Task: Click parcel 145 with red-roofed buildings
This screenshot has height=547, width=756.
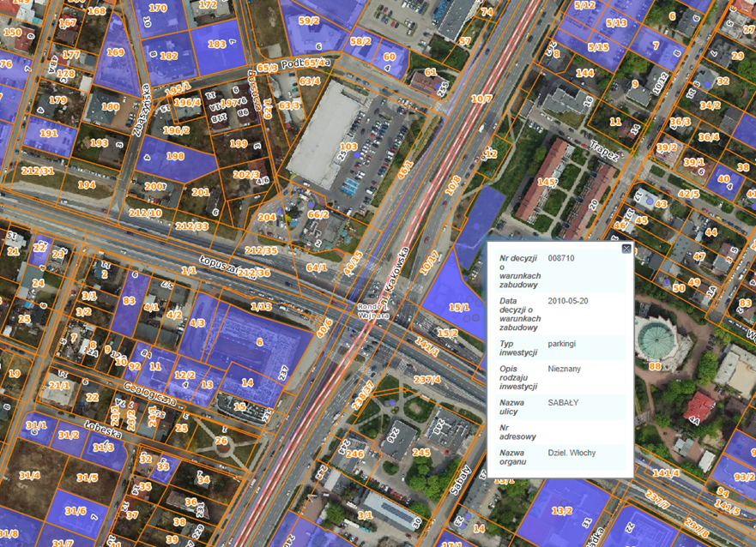Action: [x=545, y=182]
